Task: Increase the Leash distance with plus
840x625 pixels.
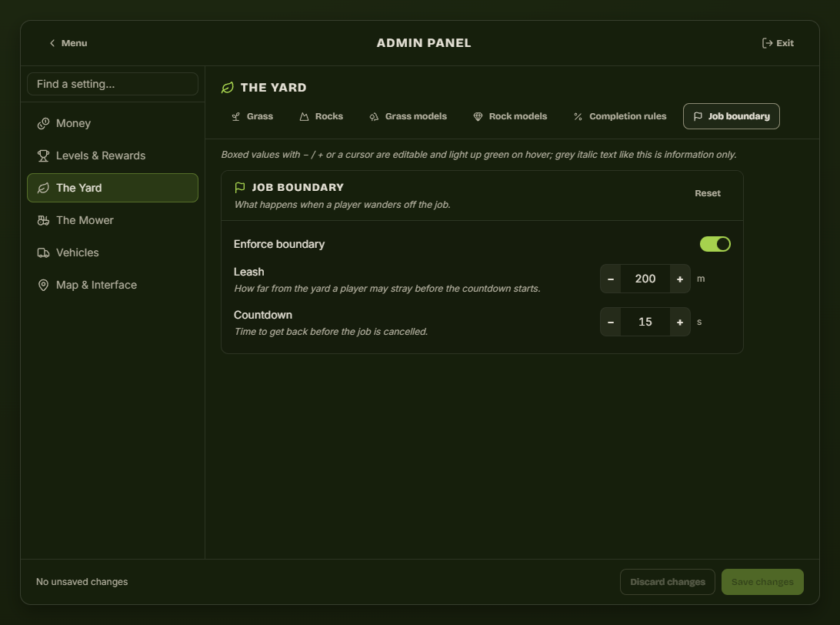Action: pos(680,279)
